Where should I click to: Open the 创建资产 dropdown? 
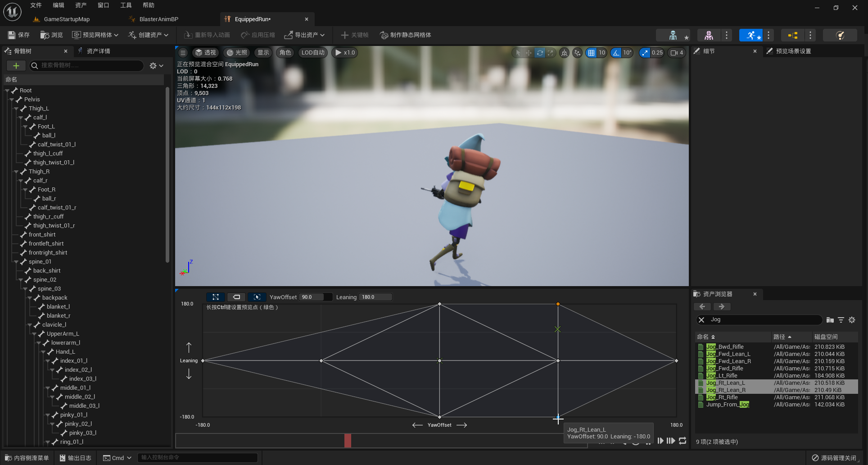149,35
